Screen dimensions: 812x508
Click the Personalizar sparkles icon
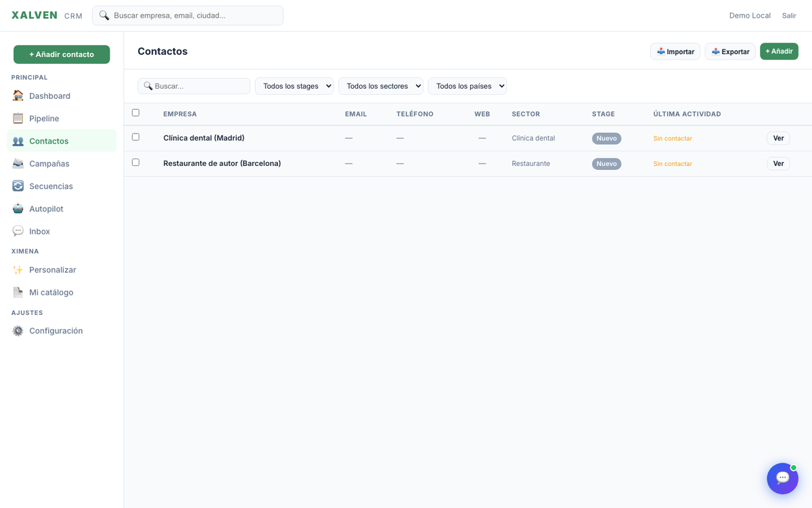(18, 270)
